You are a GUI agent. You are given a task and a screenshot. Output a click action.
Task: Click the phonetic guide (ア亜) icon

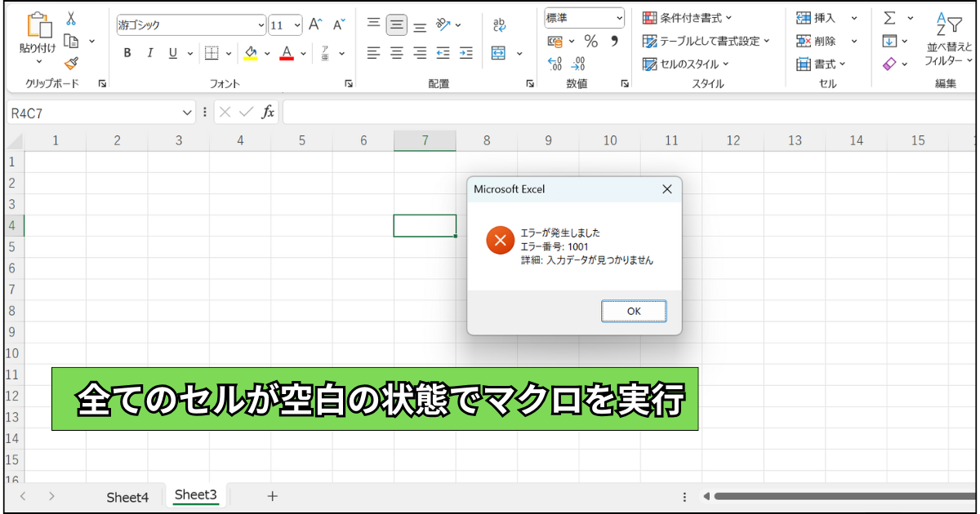[x=325, y=53]
